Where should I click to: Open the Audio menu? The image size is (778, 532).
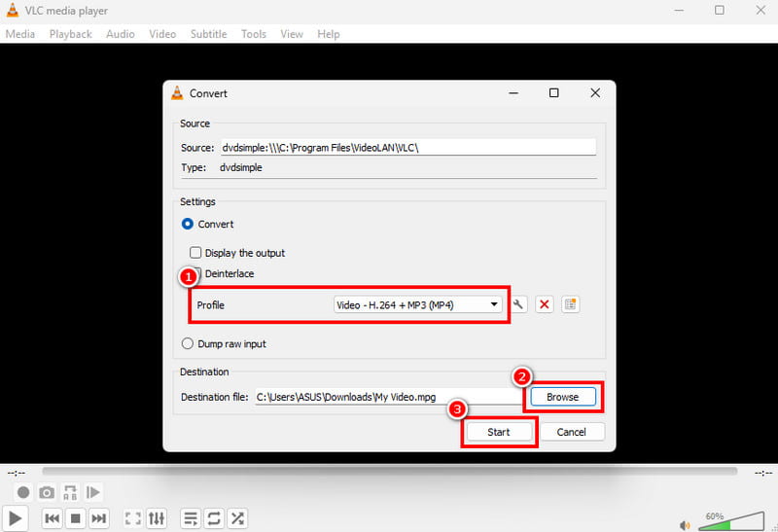click(120, 34)
